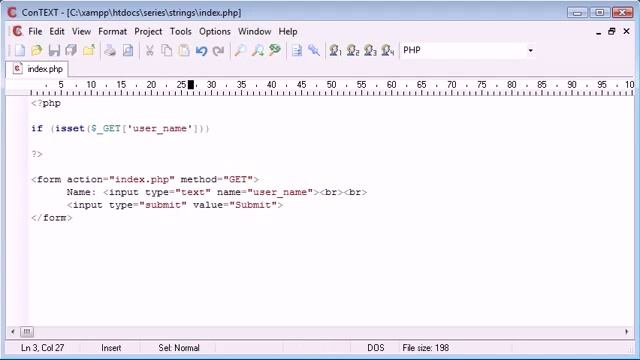Click the '$_GET' variable in code

click(106, 129)
